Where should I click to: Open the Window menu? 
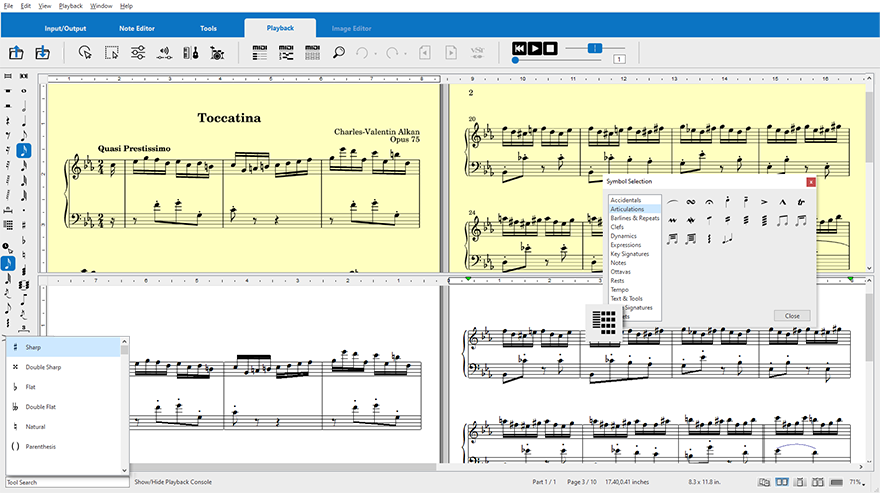pos(101,6)
